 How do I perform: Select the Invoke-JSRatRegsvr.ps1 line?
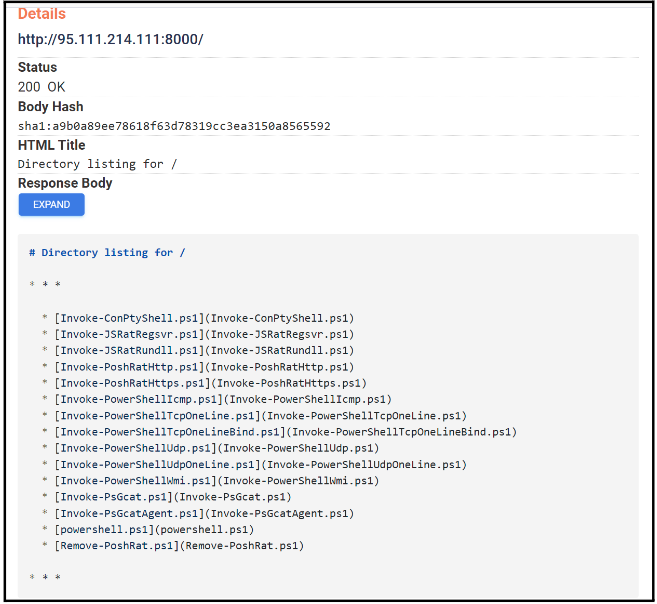tap(198, 334)
